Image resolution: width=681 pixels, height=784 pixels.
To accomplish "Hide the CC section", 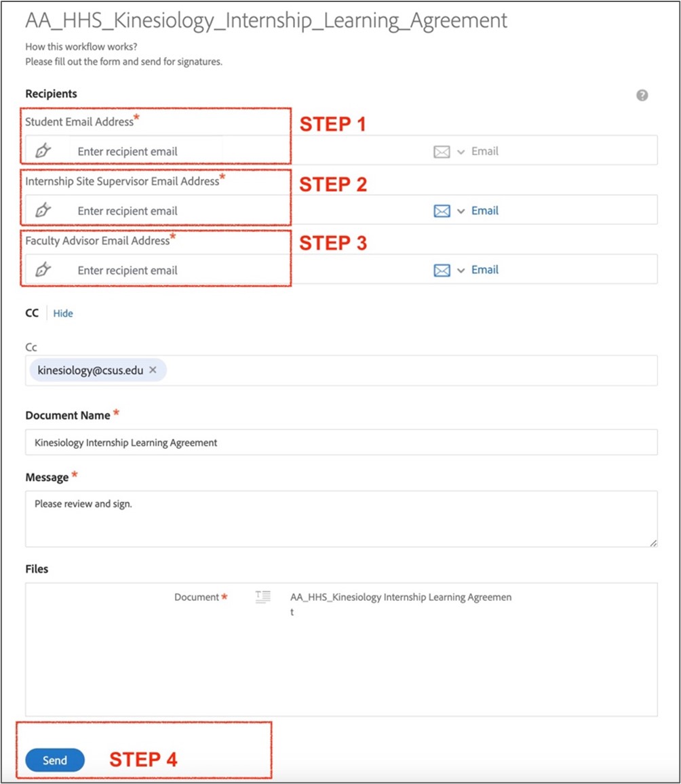I will point(63,313).
